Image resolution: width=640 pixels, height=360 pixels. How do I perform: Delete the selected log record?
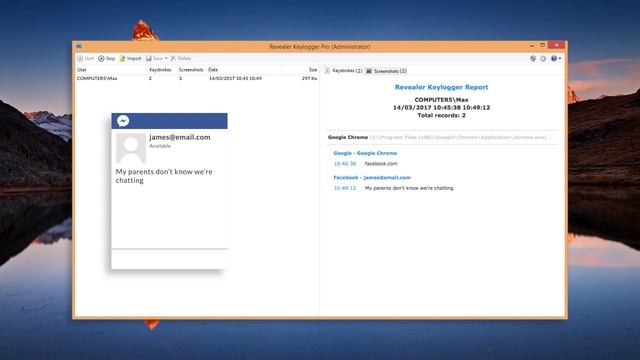click(x=181, y=59)
